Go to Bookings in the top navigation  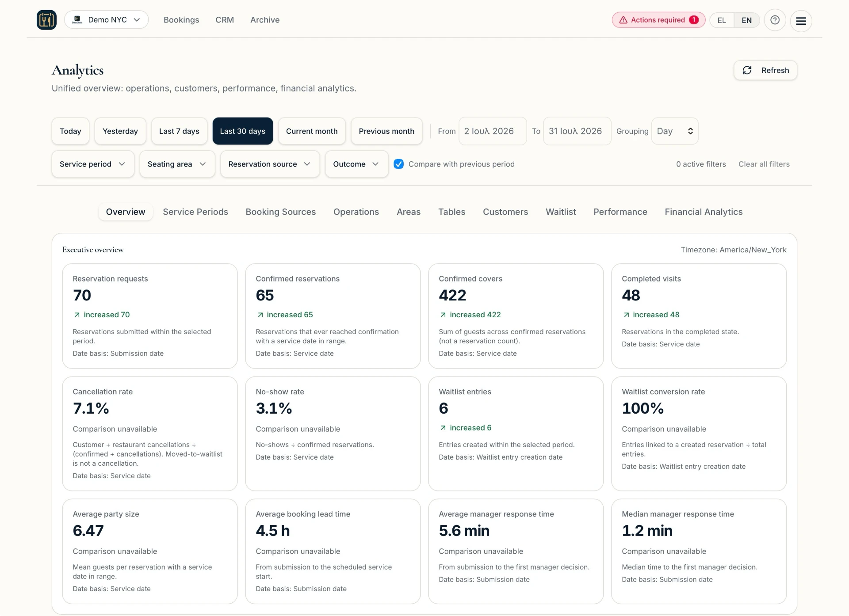click(x=181, y=20)
